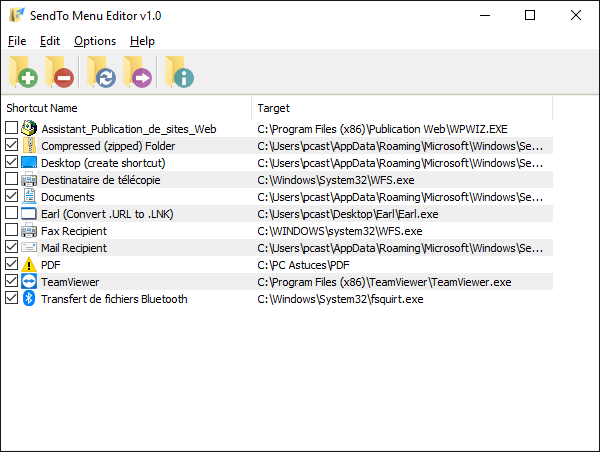The image size is (600, 452).
Task: Open the Help menu
Action: pos(142,41)
